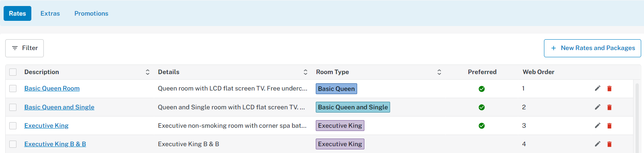The width and height of the screenshot is (644, 153).
Task: Sort by the Details column arrows
Action: [x=305, y=72]
